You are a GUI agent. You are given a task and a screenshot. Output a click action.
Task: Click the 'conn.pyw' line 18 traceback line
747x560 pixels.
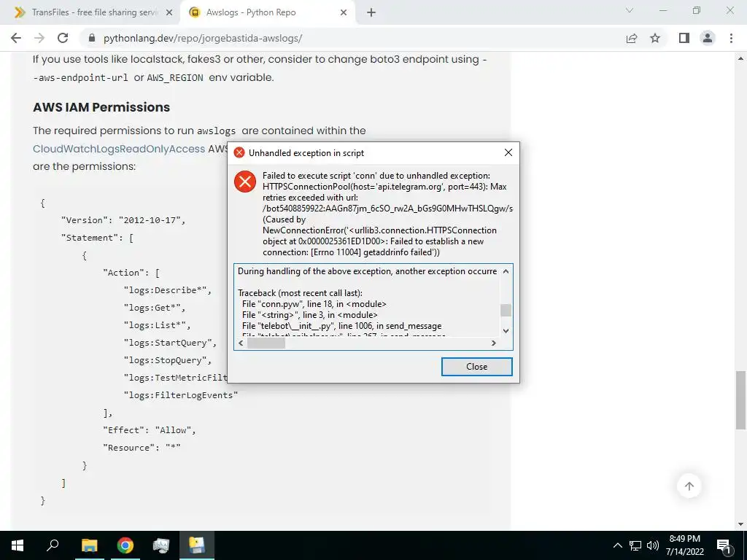pos(314,304)
